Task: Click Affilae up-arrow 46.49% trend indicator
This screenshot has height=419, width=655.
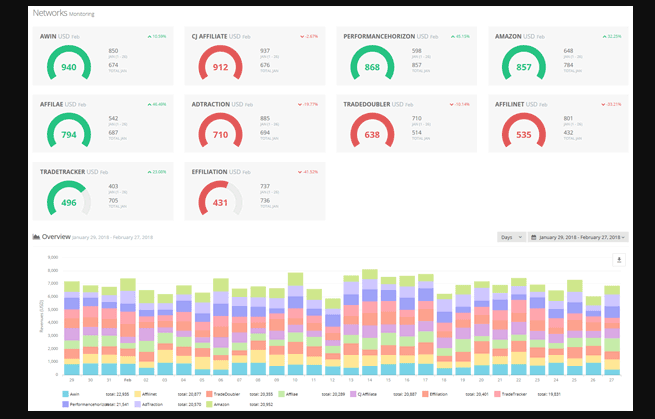Action: pyautogui.click(x=157, y=104)
